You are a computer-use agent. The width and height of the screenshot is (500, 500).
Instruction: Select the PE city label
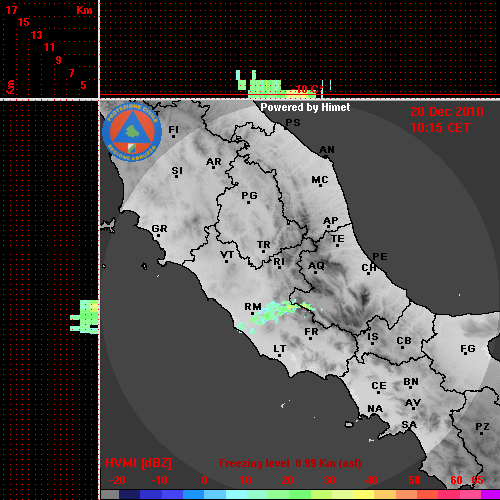click(x=380, y=256)
